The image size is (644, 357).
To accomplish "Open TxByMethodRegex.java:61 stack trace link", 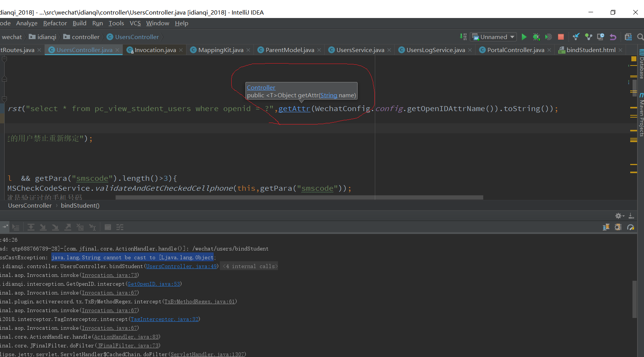I will pyautogui.click(x=199, y=302).
